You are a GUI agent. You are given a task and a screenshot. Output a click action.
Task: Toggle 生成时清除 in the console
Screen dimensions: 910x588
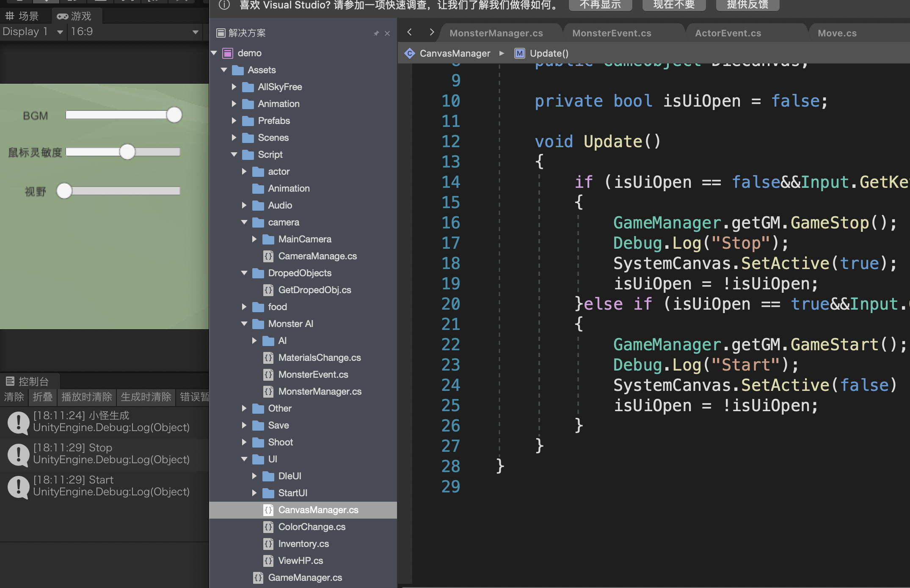click(x=146, y=397)
